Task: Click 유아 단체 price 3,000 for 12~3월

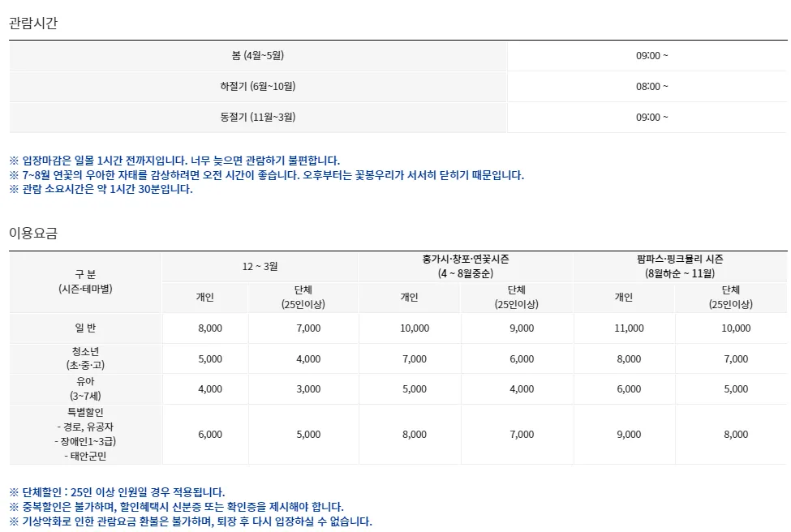Action: pos(308,389)
